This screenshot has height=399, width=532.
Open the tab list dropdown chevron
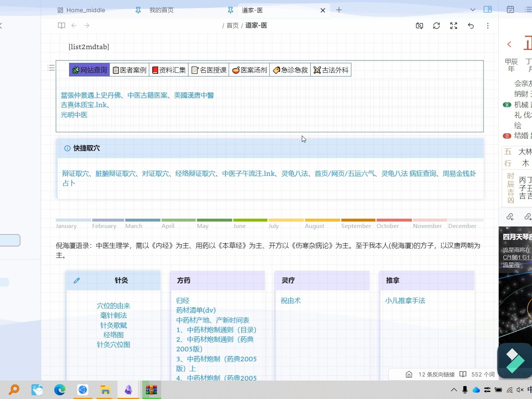click(473, 10)
